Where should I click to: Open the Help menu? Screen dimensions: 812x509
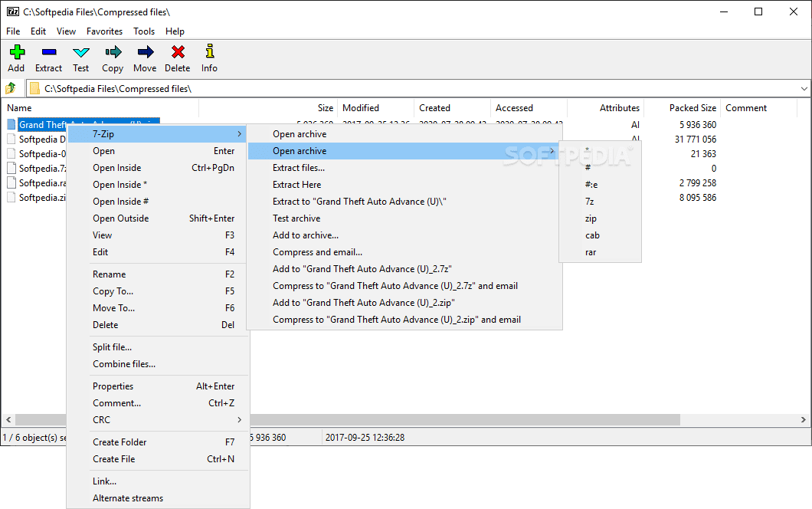(x=175, y=31)
